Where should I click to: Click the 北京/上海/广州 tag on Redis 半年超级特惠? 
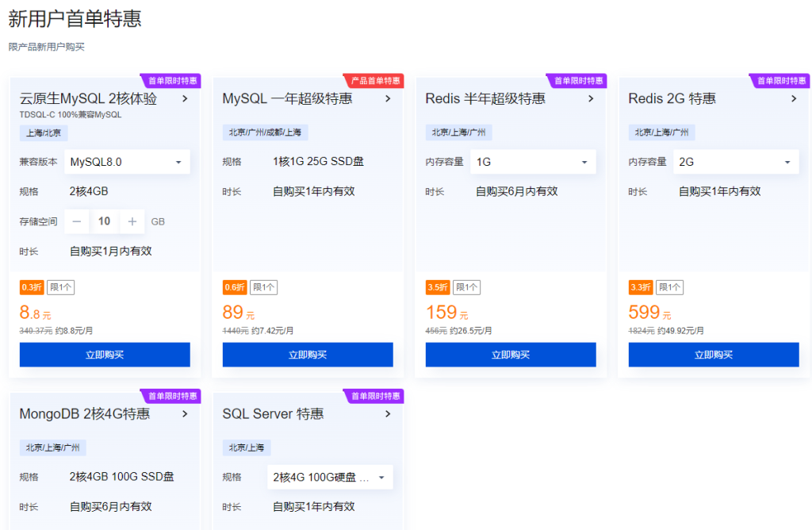(459, 132)
